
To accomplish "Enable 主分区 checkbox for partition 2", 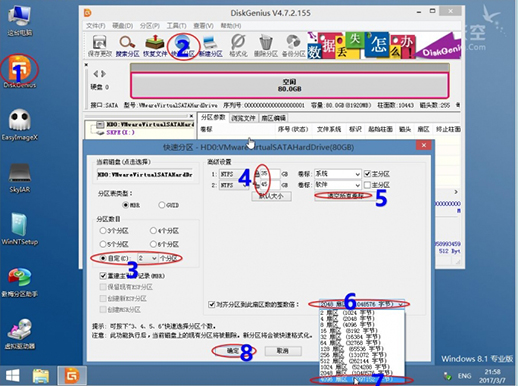I will pos(367,185).
